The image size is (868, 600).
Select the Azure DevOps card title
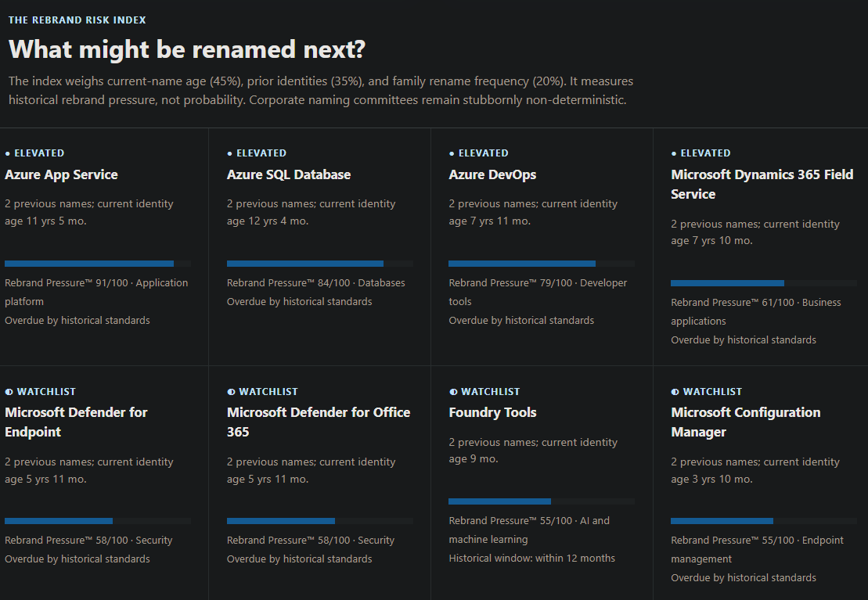(x=492, y=175)
